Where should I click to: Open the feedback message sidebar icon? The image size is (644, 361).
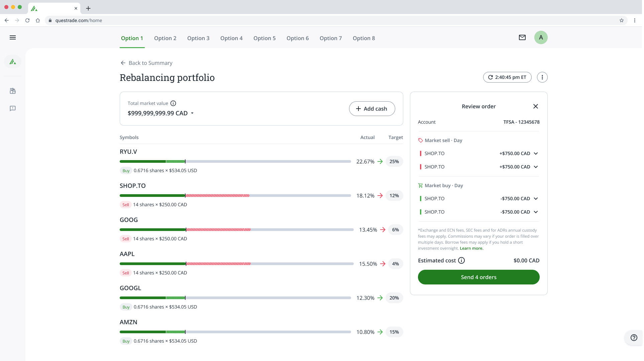click(x=13, y=108)
